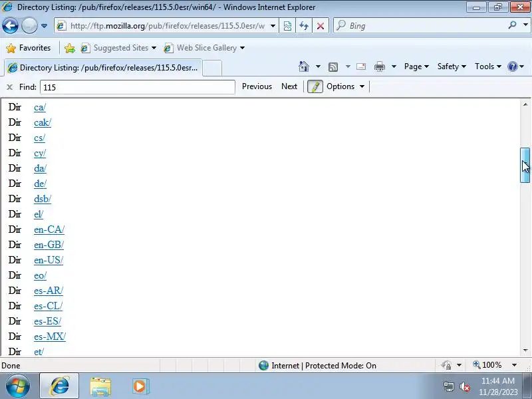
Task: Open the ca/ directory link
Action: pyautogui.click(x=40, y=107)
